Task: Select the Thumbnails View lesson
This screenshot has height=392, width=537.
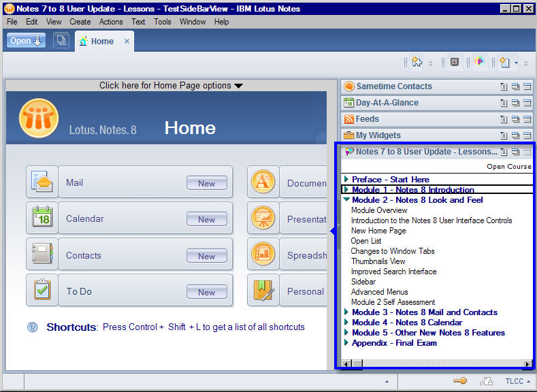Action: (x=378, y=261)
